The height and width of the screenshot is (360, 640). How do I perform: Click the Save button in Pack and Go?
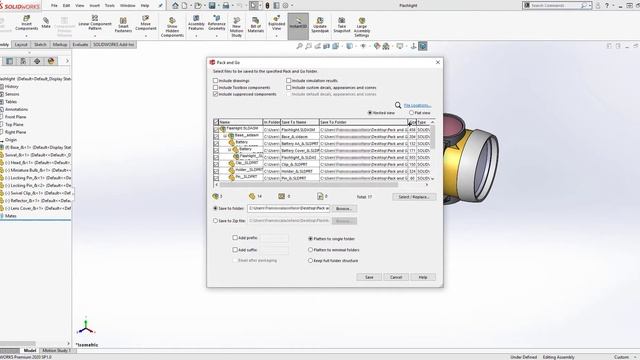click(369, 277)
